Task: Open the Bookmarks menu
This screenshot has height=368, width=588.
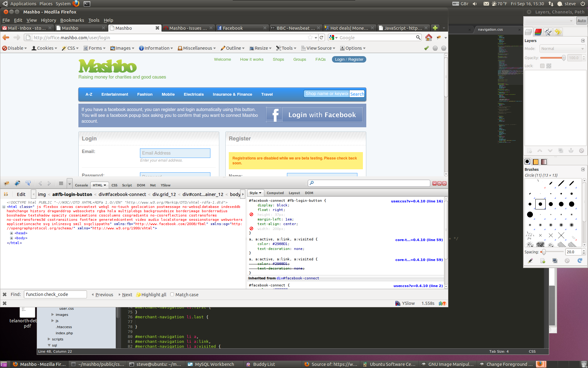Action: [x=72, y=20]
